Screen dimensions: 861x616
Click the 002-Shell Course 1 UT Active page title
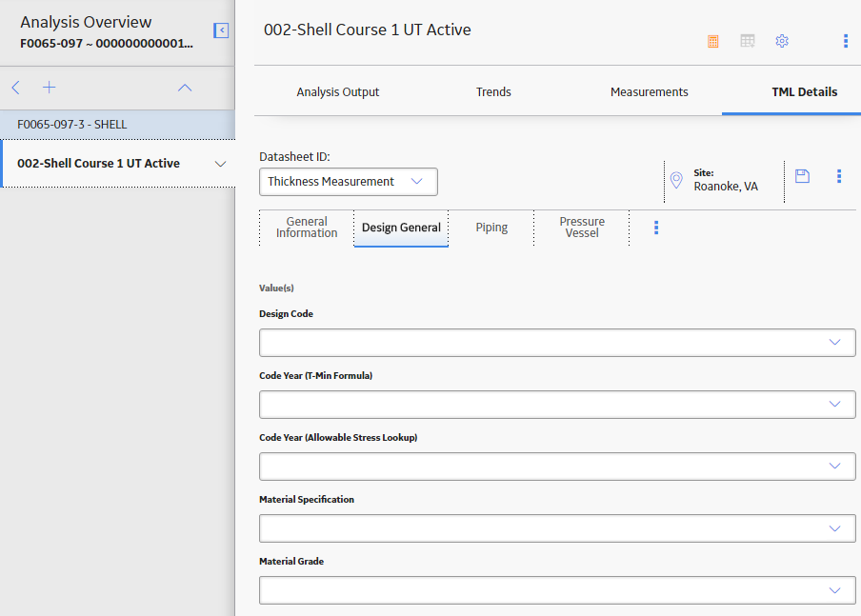click(x=368, y=30)
